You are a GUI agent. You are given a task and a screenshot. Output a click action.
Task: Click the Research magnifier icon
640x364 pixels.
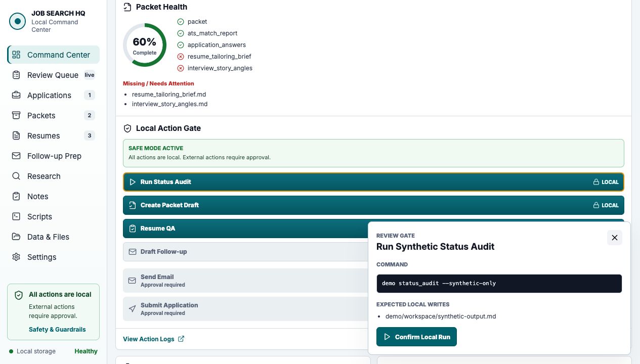(x=16, y=176)
